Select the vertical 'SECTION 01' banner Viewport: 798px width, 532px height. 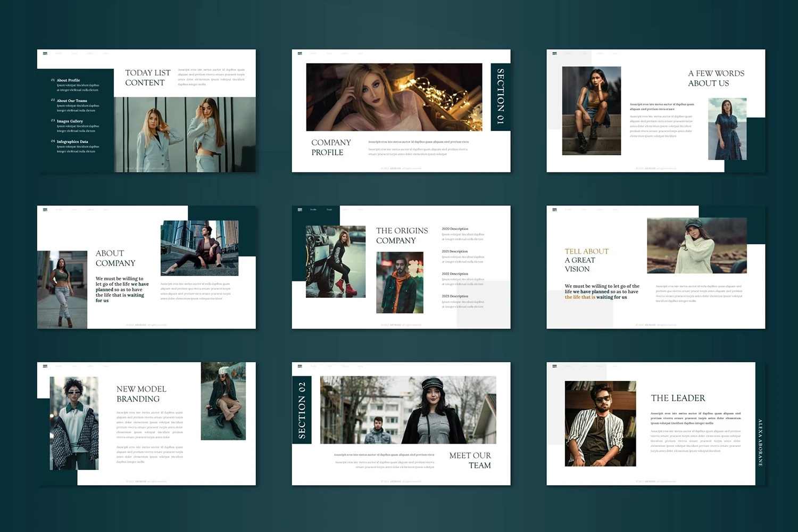[x=500, y=97]
